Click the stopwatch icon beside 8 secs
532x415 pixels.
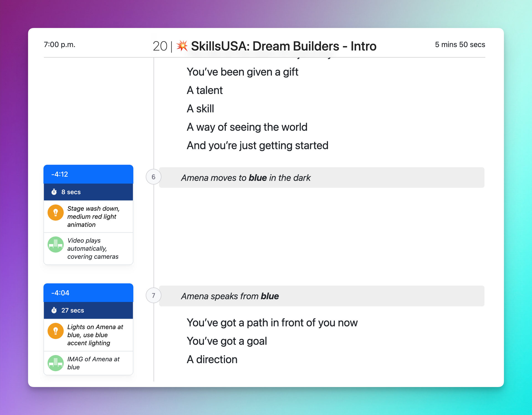[54, 192]
